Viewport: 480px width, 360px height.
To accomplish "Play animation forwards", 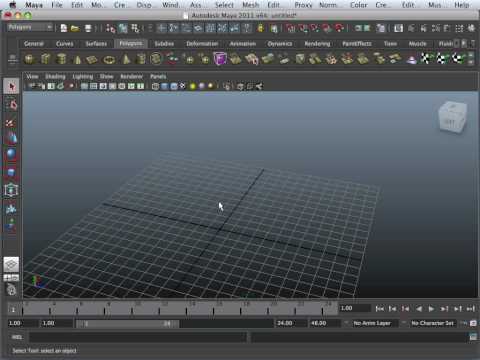I will 431,309.
